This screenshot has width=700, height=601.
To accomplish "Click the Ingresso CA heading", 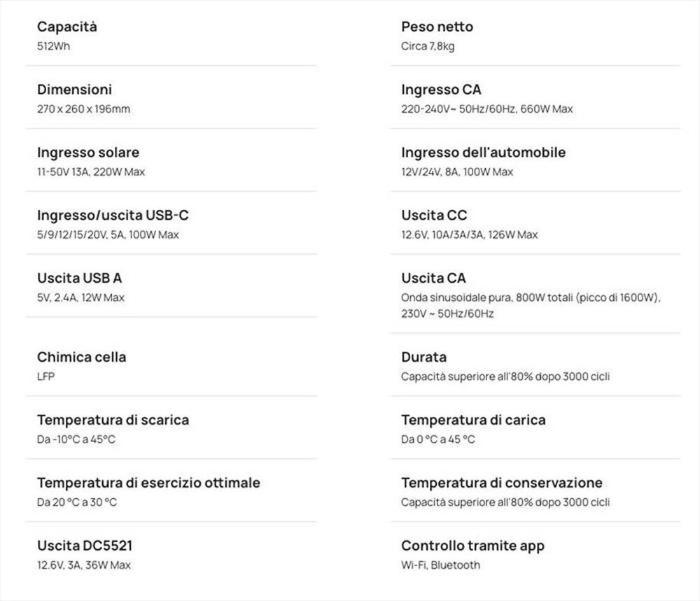I will click(x=441, y=90).
